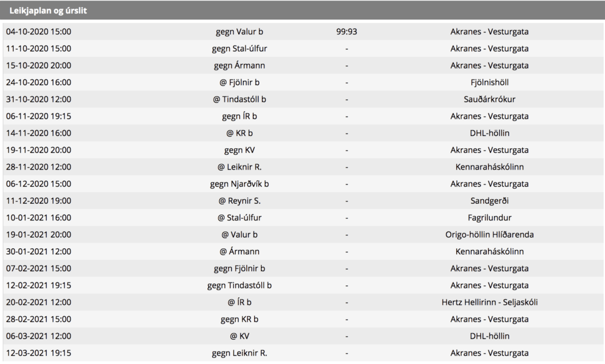This screenshot has height=364, width=605.
Task: Click Origo-höllin Hlíðarenda venue
Action: pyautogui.click(x=489, y=235)
